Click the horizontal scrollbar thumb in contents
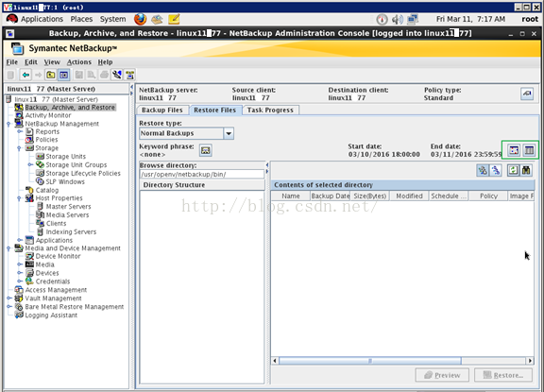 tap(370, 361)
